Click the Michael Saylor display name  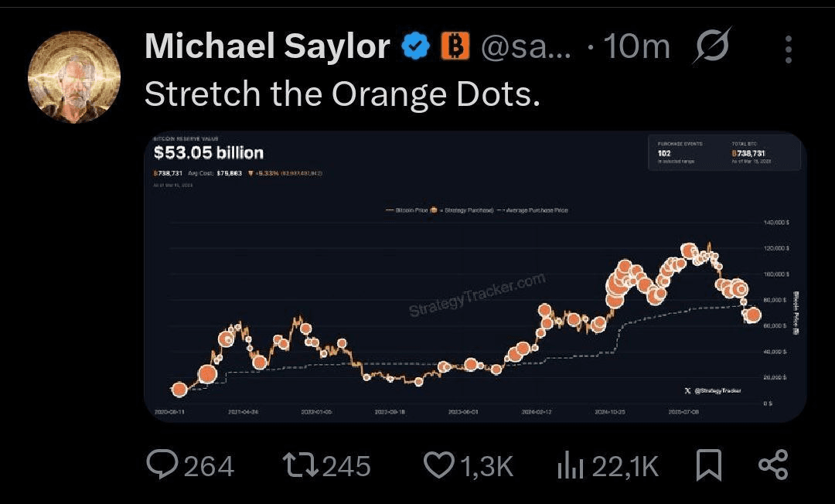click(267, 48)
